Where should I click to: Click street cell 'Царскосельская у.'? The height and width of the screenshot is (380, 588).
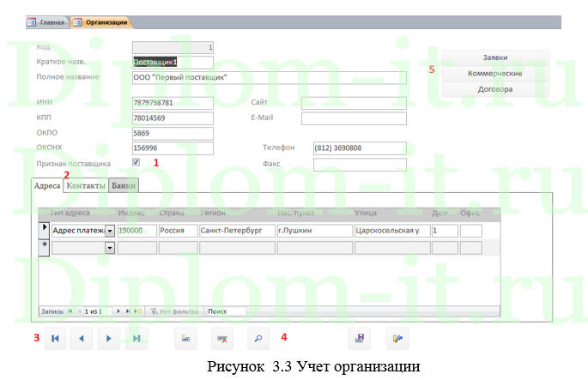(x=392, y=231)
